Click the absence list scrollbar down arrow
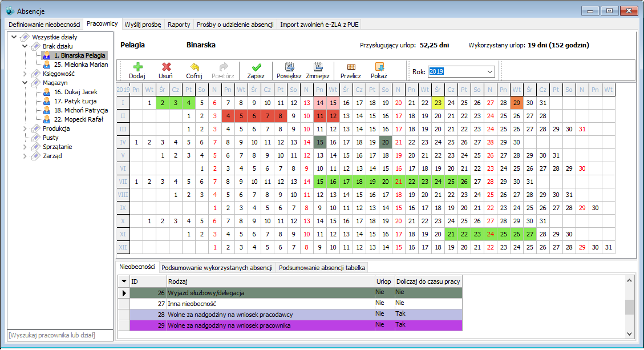 pyautogui.click(x=629, y=334)
